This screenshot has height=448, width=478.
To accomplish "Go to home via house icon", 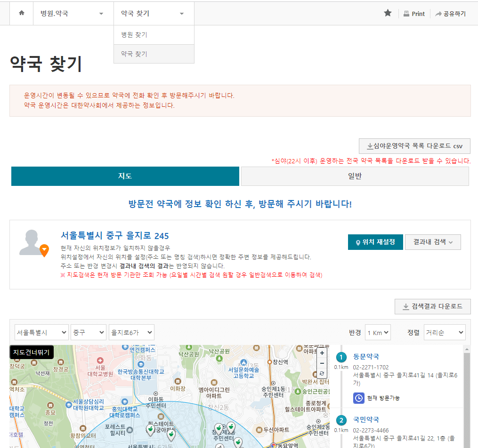I will pos(21,13).
